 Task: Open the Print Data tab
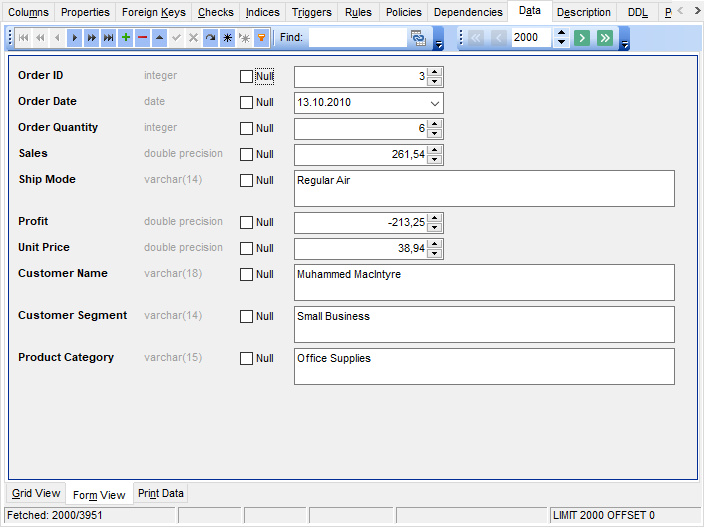(160, 494)
